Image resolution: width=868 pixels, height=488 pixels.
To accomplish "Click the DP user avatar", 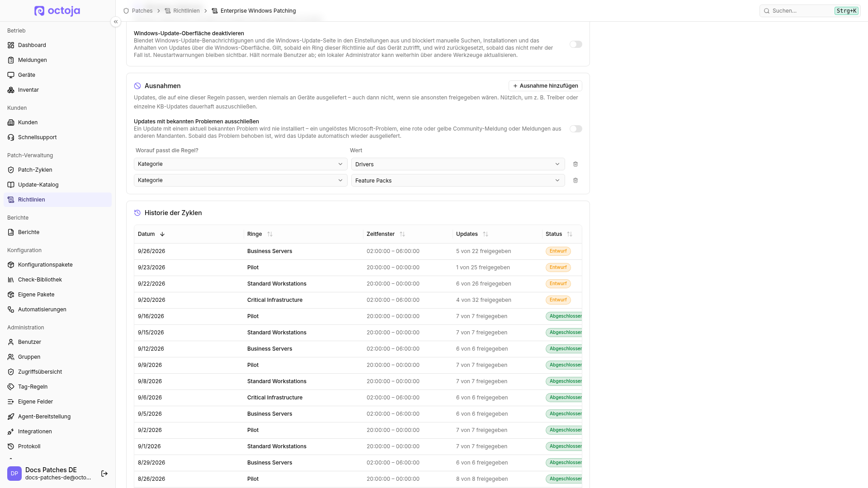I will pos(14,474).
